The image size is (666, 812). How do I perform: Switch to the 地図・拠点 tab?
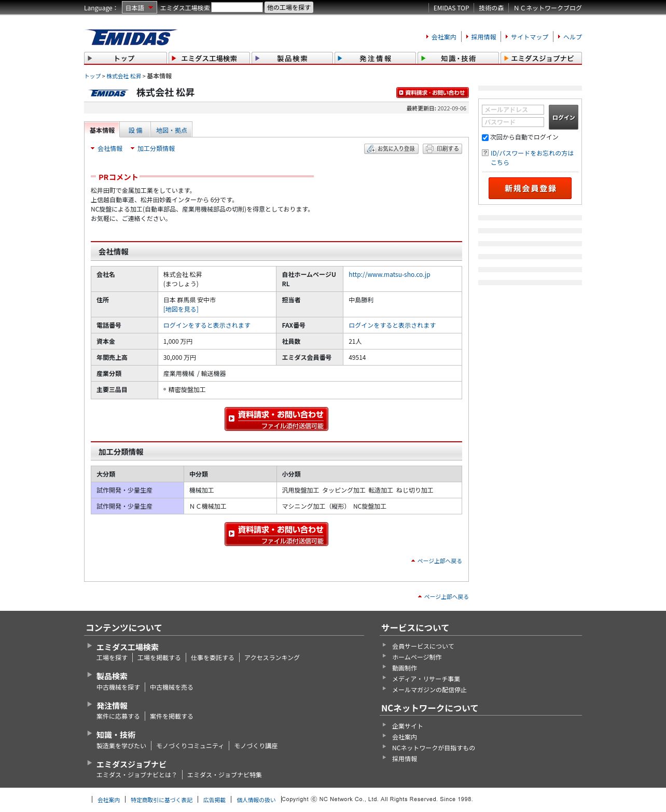point(172,130)
